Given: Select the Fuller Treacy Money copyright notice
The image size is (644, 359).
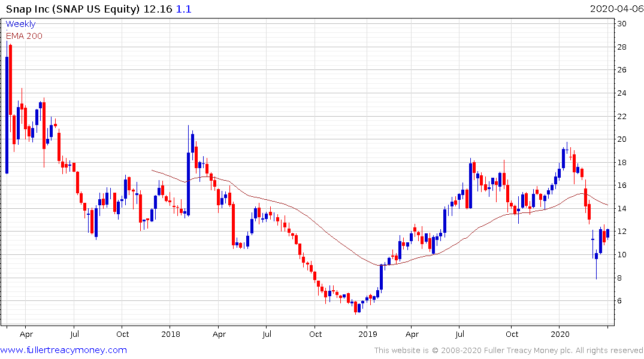Looking at the screenshot, I should 509,351.
